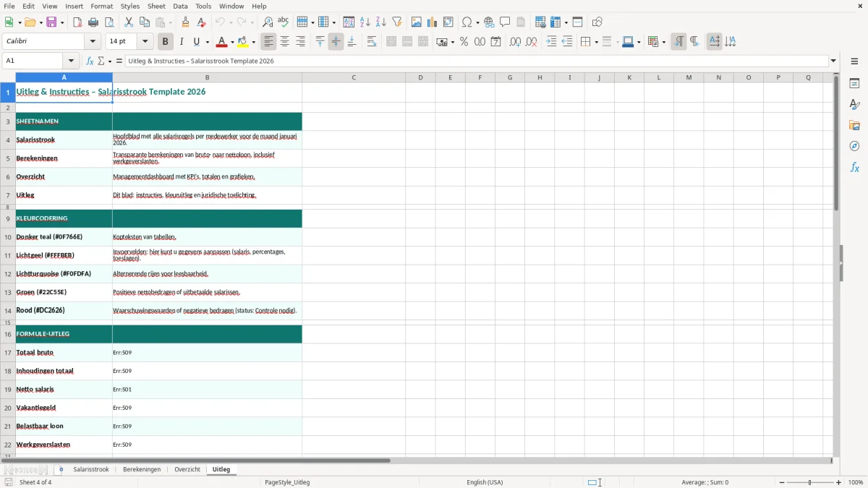868x488 pixels.
Task: Open the Font Size dropdown
Action: [x=145, y=42]
